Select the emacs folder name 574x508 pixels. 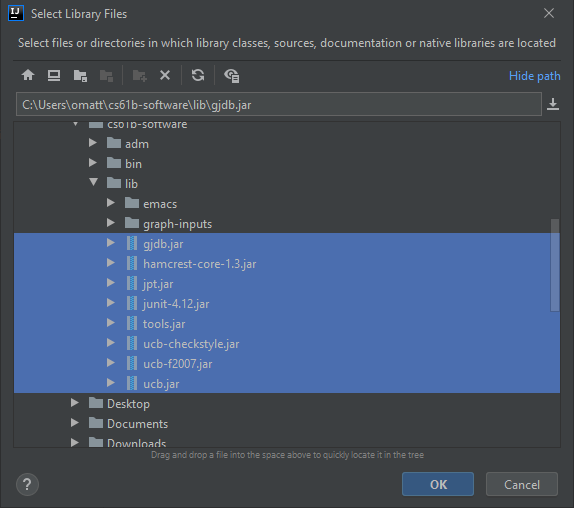pos(160,204)
